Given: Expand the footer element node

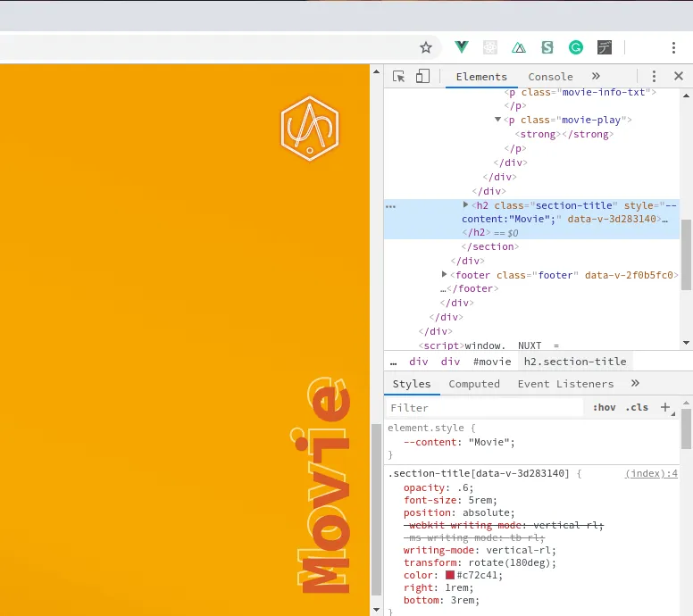Looking at the screenshot, I should (x=444, y=274).
